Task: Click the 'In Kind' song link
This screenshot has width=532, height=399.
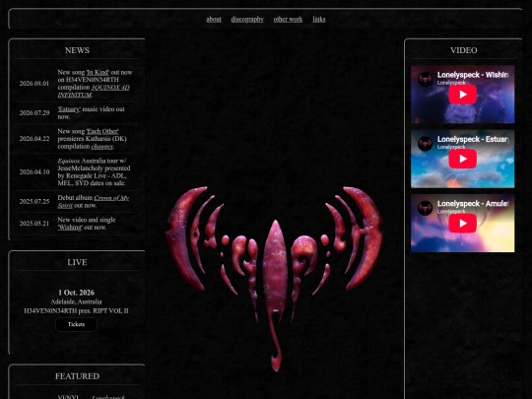Action: (98, 72)
